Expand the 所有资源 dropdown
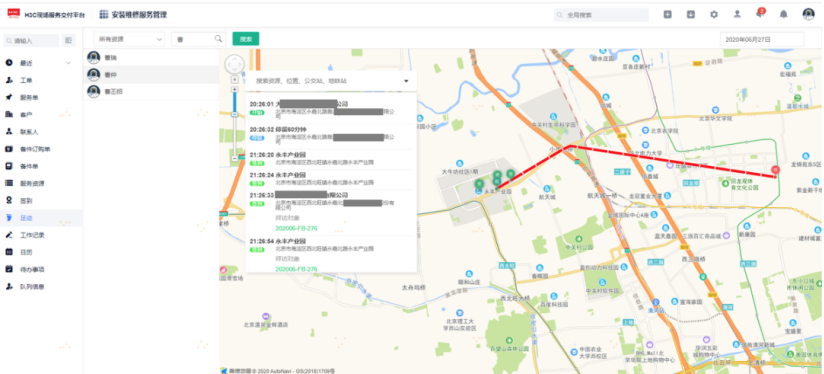Viewport: 824px width, 374px height. click(x=129, y=39)
